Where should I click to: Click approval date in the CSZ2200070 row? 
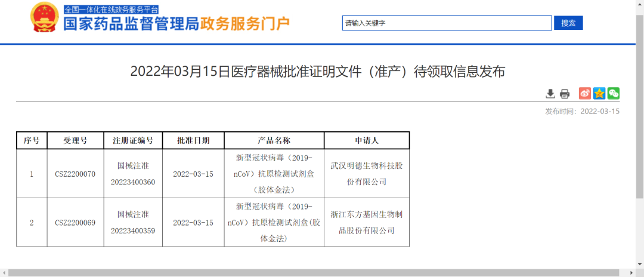click(x=193, y=174)
